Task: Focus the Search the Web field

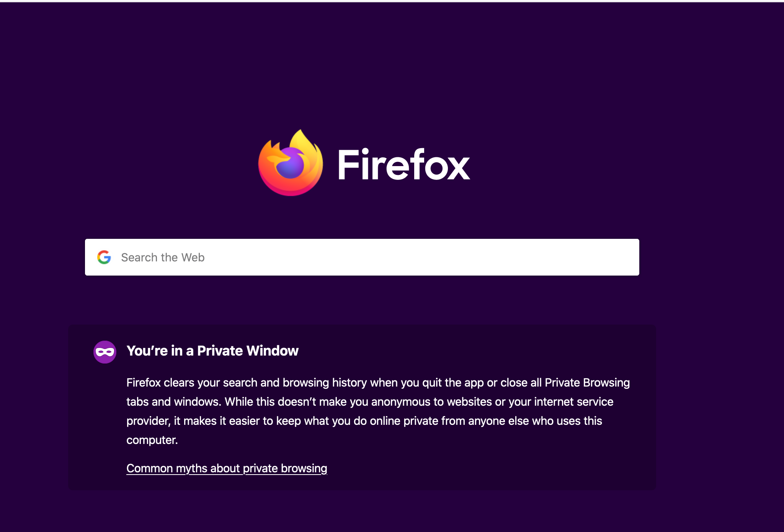Action: 361,257
